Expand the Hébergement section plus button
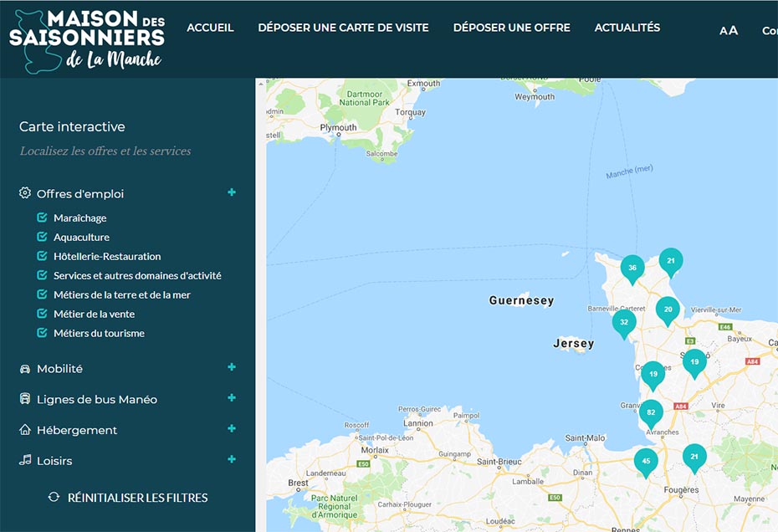 [x=232, y=428]
